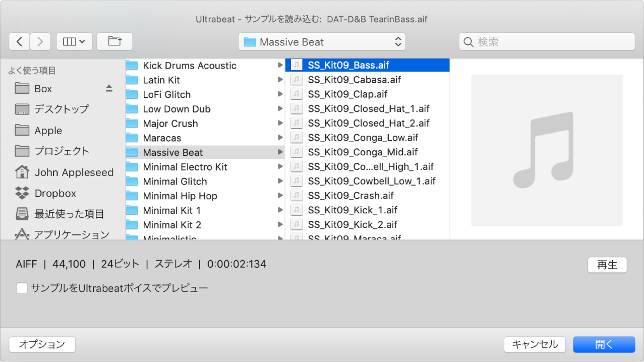Enable サンプルをUltrabeatボイスでプレビュー checkbox
The height and width of the screenshot is (362, 644).
tap(21, 287)
